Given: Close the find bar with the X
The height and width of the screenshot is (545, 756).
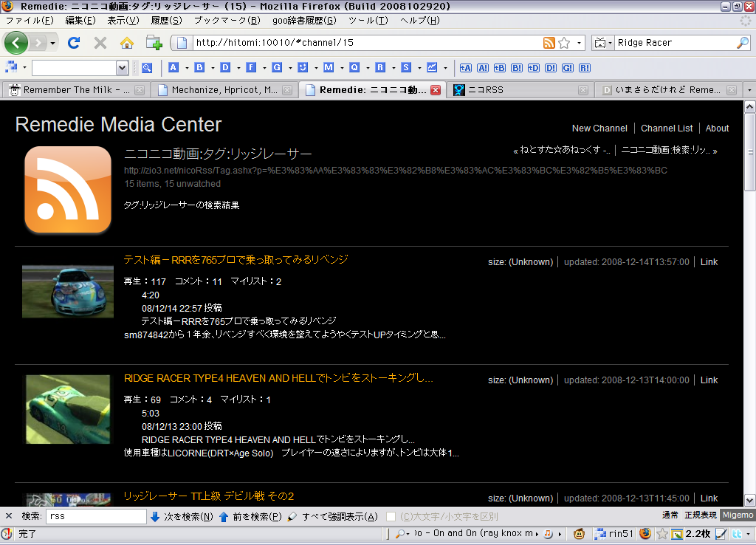Looking at the screenshot, I should click(x=9, y=516).
